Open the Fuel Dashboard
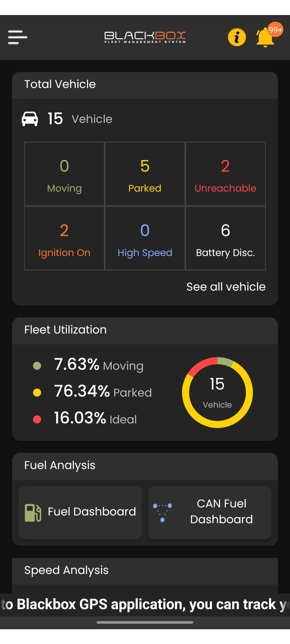The width and height of the screenshot is (290, 644). click(x=80, y=513)
